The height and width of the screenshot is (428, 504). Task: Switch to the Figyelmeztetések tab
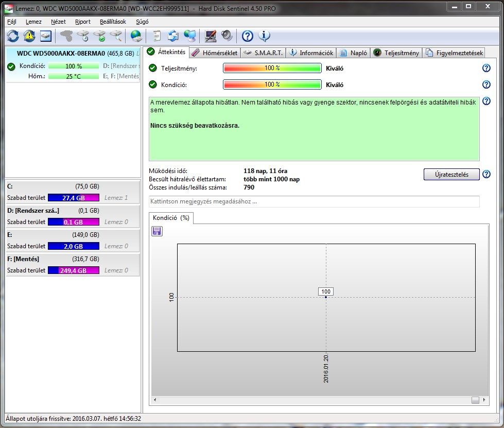454,53
